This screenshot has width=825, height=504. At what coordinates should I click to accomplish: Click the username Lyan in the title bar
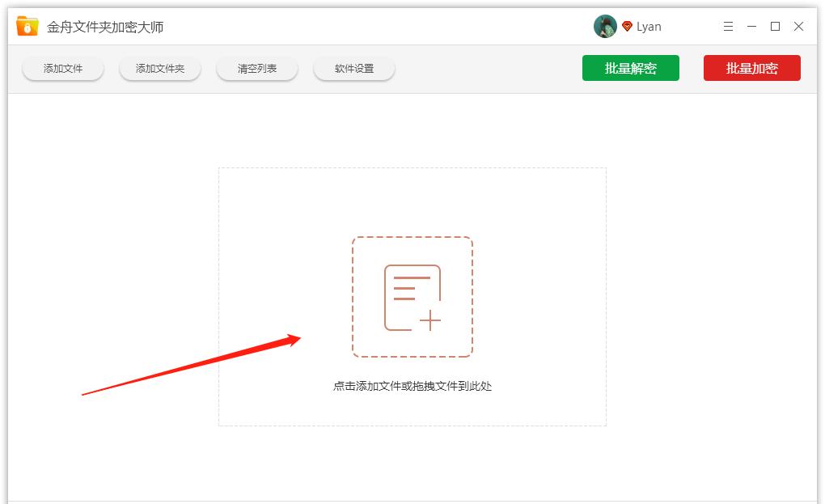pos(648,26)
